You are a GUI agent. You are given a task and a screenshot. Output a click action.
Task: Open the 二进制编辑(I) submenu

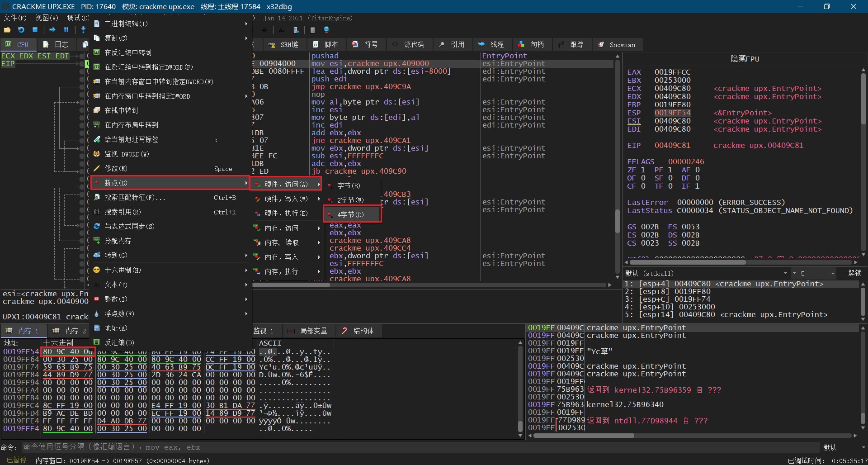126,24
